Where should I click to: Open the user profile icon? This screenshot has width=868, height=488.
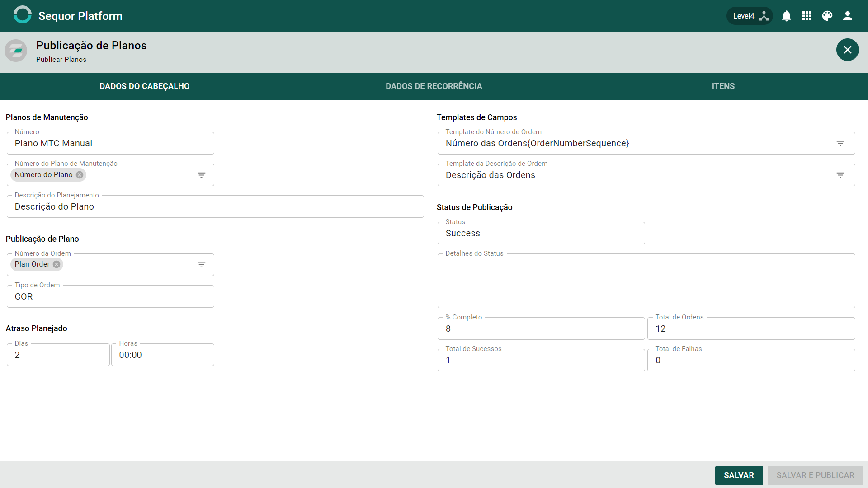coord(848,16)
